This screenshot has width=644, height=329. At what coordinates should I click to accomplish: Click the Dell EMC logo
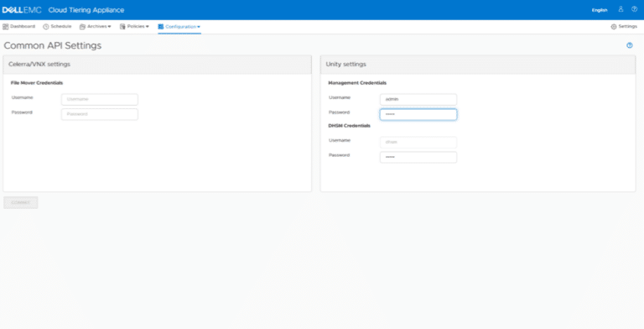coord(22,10)
